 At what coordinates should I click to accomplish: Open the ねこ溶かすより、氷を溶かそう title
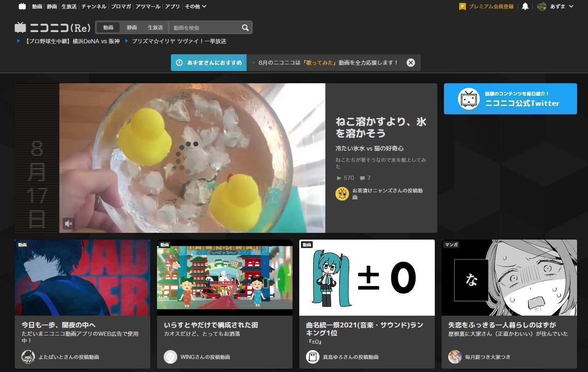point(380,127)
